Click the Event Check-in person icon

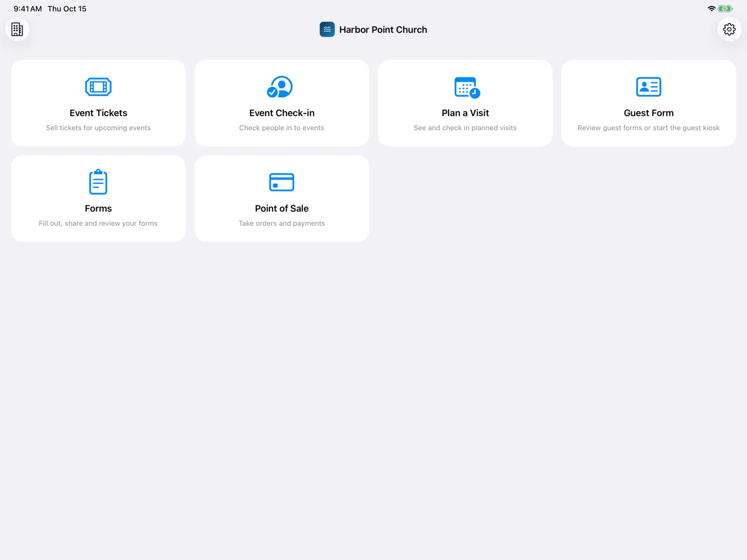point(280,87)
